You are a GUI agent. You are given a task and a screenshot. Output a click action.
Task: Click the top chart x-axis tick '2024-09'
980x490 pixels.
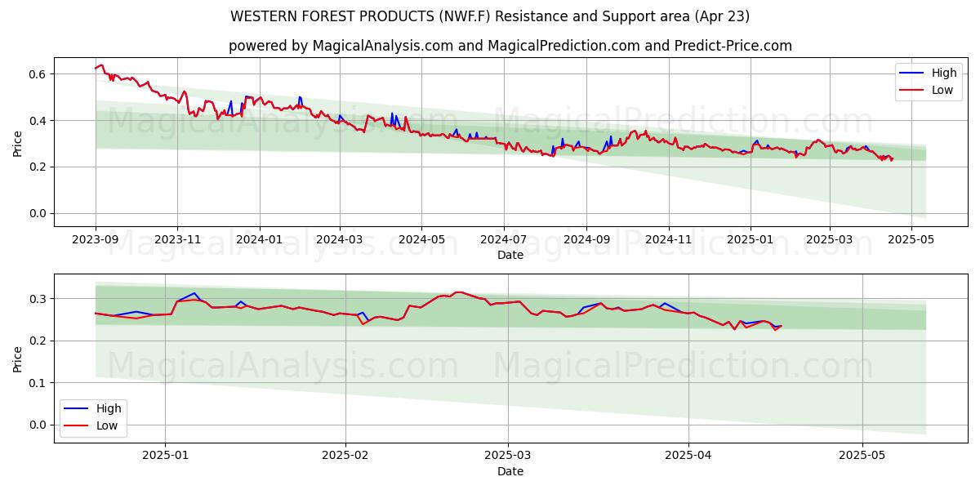(x=586, y=240)
